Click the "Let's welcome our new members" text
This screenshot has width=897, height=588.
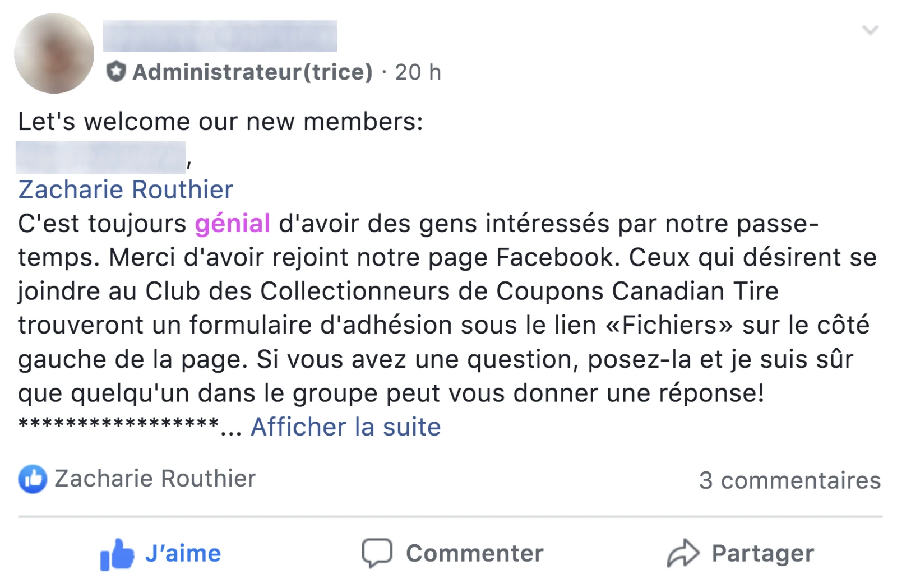click(x=220, y=122)
